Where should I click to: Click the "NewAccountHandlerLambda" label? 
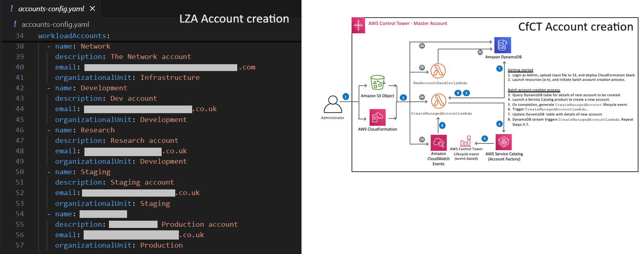tap(440, 83)
